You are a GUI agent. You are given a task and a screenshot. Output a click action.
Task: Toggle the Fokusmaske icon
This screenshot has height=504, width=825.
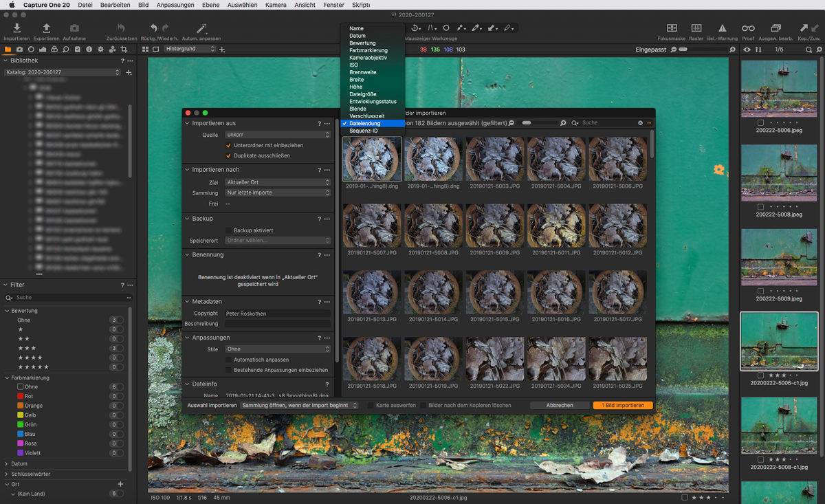click(x=672, y=28)
